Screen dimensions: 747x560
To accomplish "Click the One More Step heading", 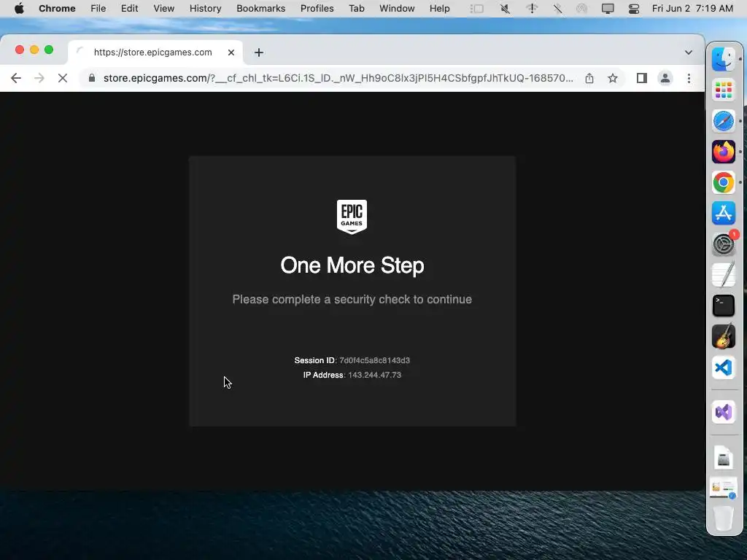I will click(x=352, y=265).
